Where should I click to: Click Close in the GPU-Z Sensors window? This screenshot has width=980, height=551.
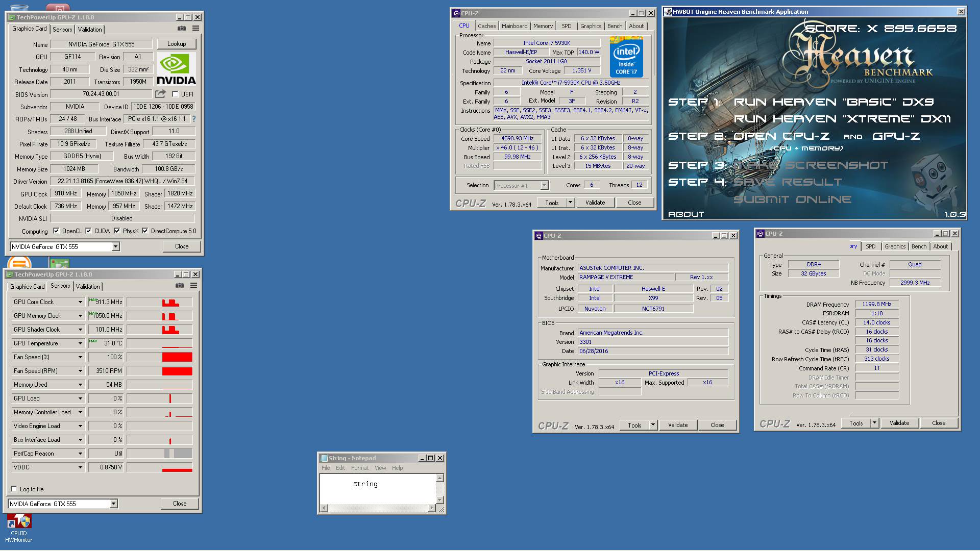(180, 504)
